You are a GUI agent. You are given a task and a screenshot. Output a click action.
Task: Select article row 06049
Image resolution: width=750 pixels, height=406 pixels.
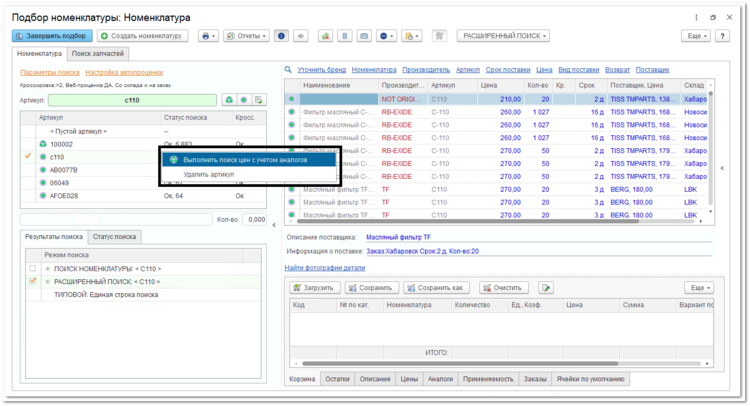pyautogui.click(x=143, y=183)
